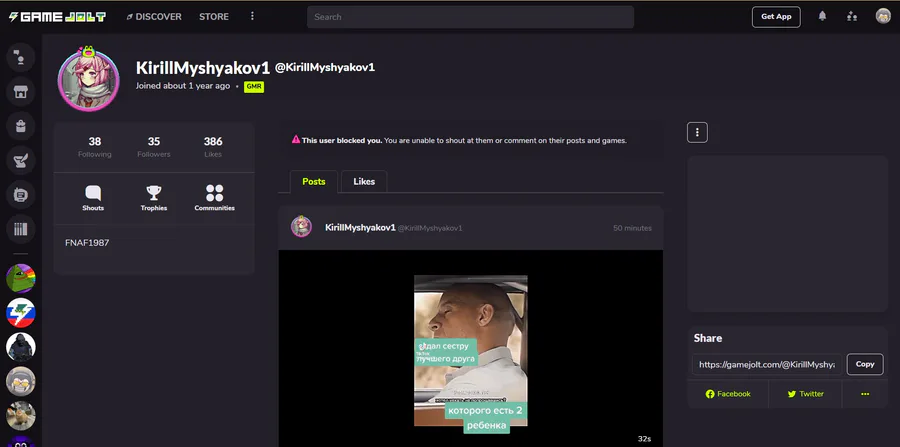900x447 pixels.
Task: Click the FNAF1987 bio text
Action: tap(87, 243)
